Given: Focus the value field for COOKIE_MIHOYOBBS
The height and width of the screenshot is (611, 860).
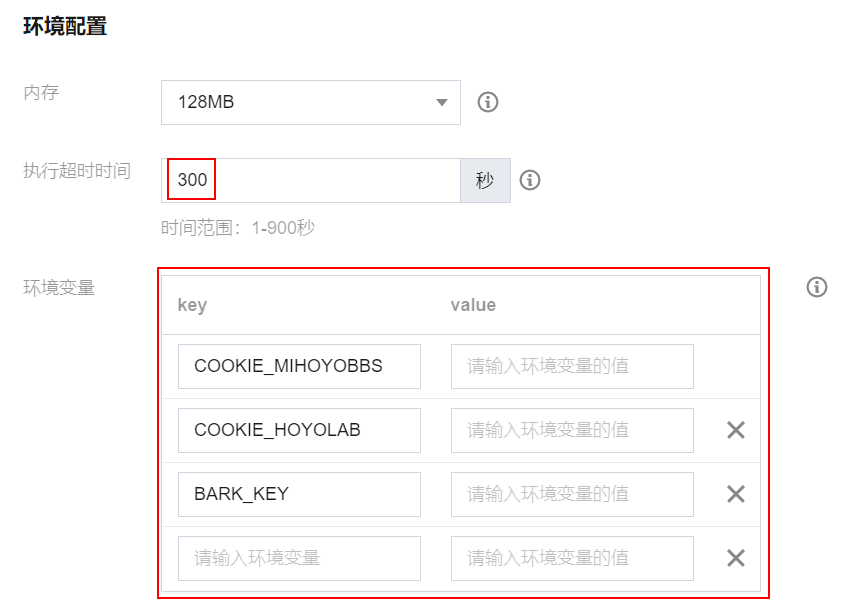Looking at the screenshot, I should tap(572, 366).
